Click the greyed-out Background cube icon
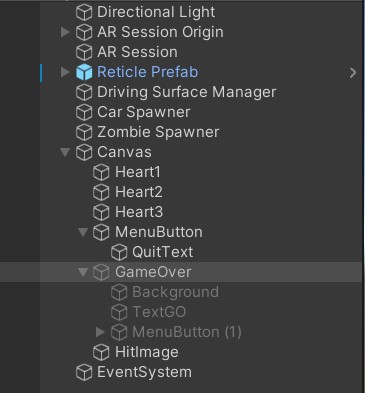The width and height of the screenshot is (365, 393). (119, 292)
